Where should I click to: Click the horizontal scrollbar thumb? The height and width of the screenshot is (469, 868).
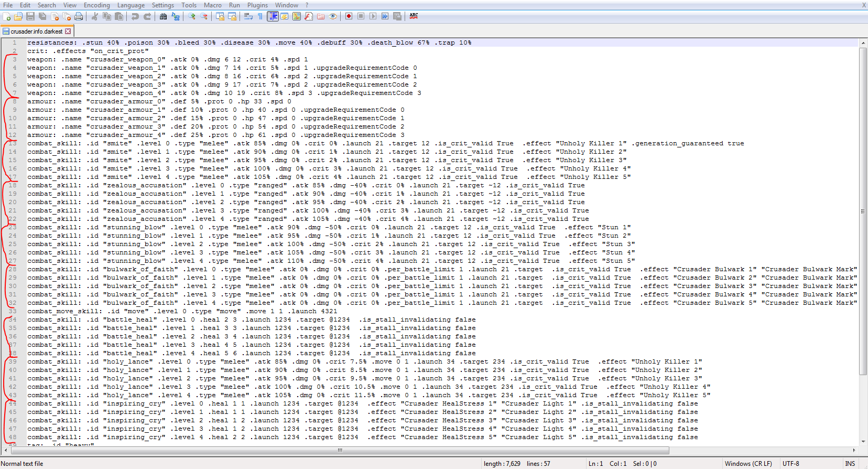coord(340,450)
